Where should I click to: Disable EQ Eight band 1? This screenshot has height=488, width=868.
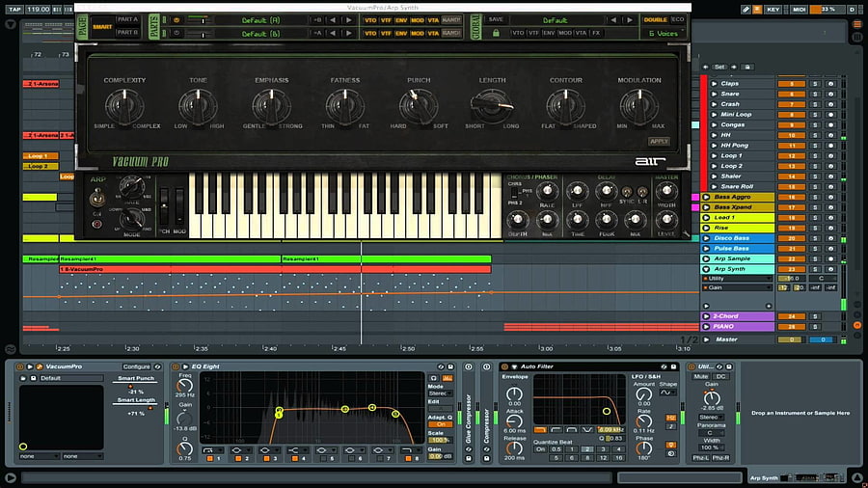click(x=210, y=459)
